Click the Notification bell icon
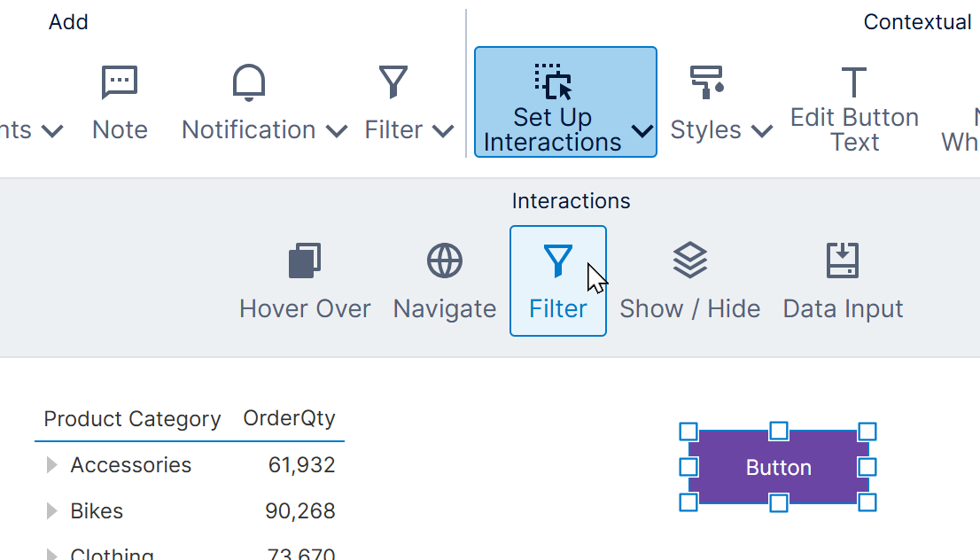This screenshot has height=560, width=980. click(249, 82)
